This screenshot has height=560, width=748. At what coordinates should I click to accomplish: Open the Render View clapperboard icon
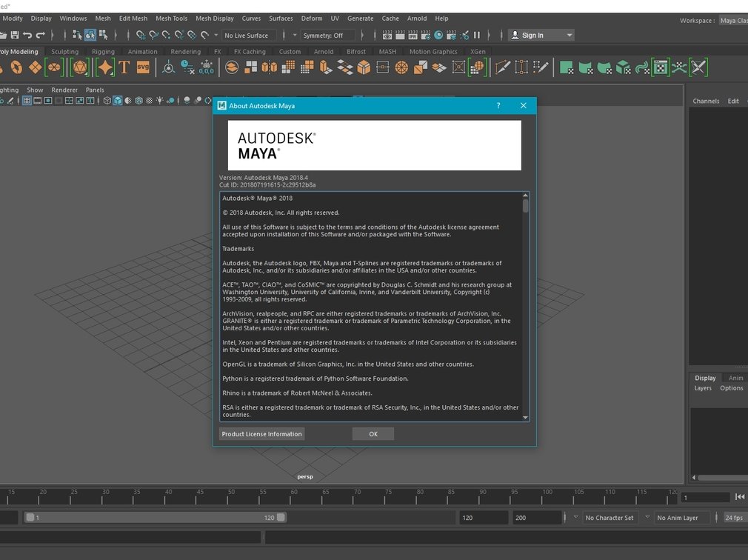pyautogui.click(x=387, y=35)
